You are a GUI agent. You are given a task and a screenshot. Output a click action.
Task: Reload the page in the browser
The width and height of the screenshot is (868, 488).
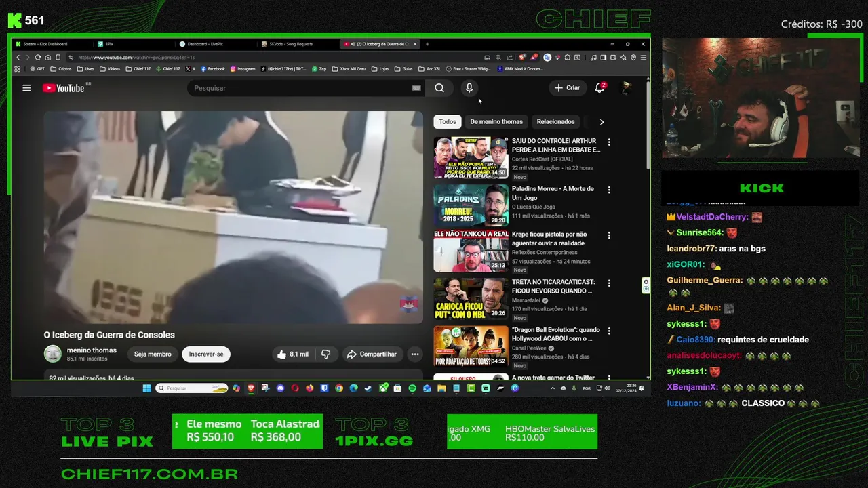(38, 58)
